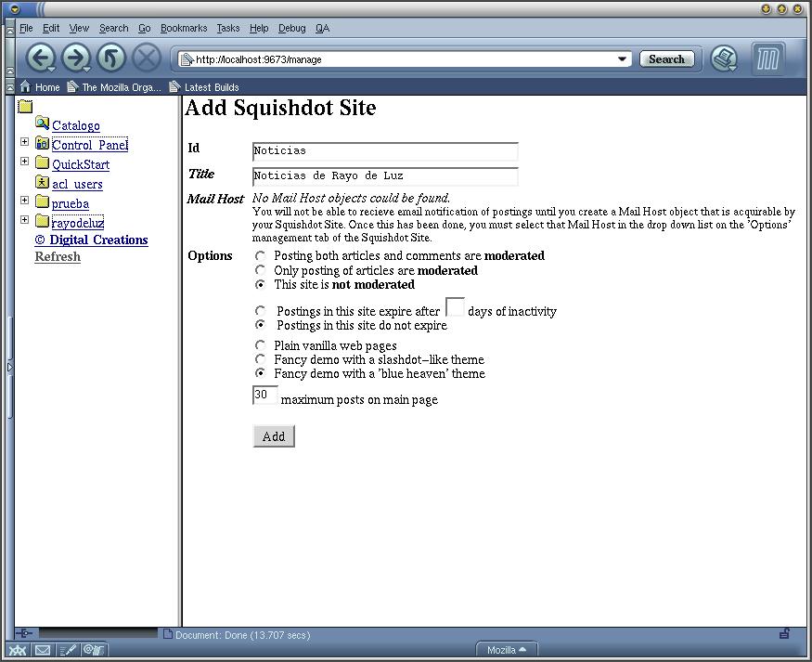Click the QuickStart folder icon
Viewport: 812px width, 662px height.
(x=43, y=162)
